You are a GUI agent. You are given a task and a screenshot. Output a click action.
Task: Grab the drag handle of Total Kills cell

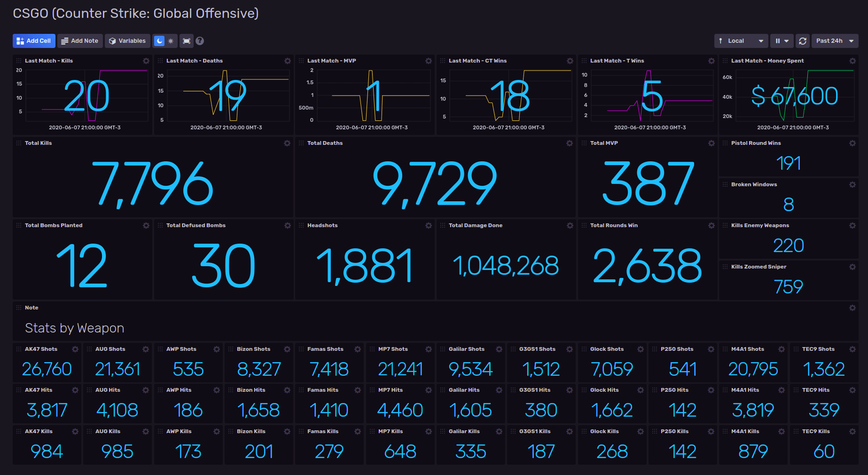[19, 143]
